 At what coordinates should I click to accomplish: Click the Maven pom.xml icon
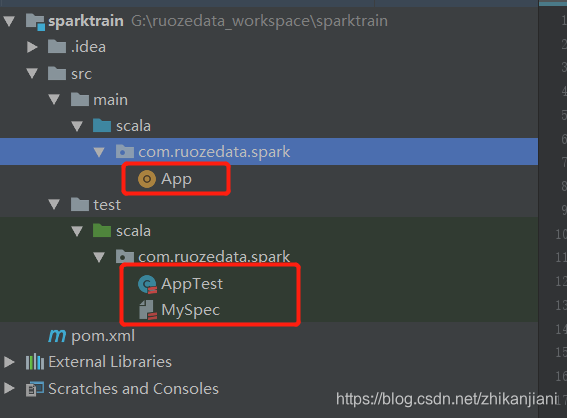coord(57,336)
